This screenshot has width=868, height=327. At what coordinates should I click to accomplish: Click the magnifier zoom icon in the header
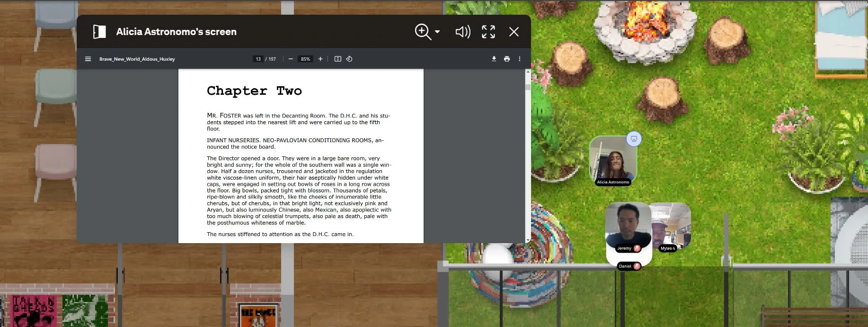[x=423, y=32]
